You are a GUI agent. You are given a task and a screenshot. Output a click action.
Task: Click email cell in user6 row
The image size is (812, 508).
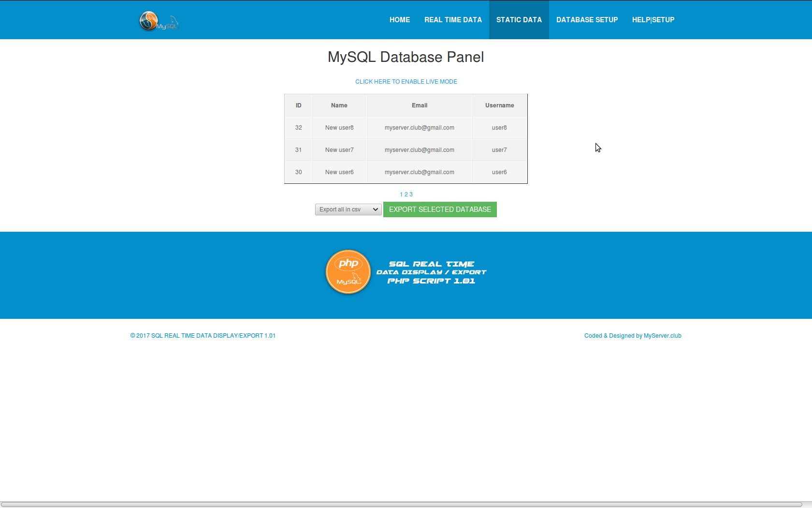pos(420,172)
